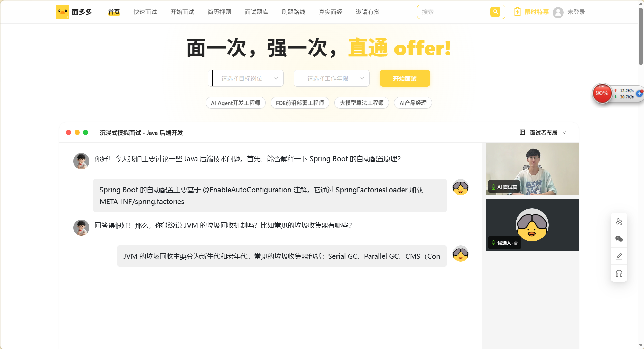Click the red dot in mock interview window
The width and height of the screenshot is (644, 349).
pyautogui.click(x=68, y=133)
